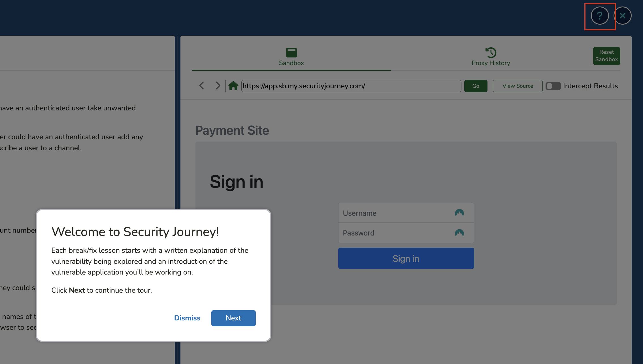Go back with the browser back arrow
Screen dimensions: 643x364
[x=201, y=86]
